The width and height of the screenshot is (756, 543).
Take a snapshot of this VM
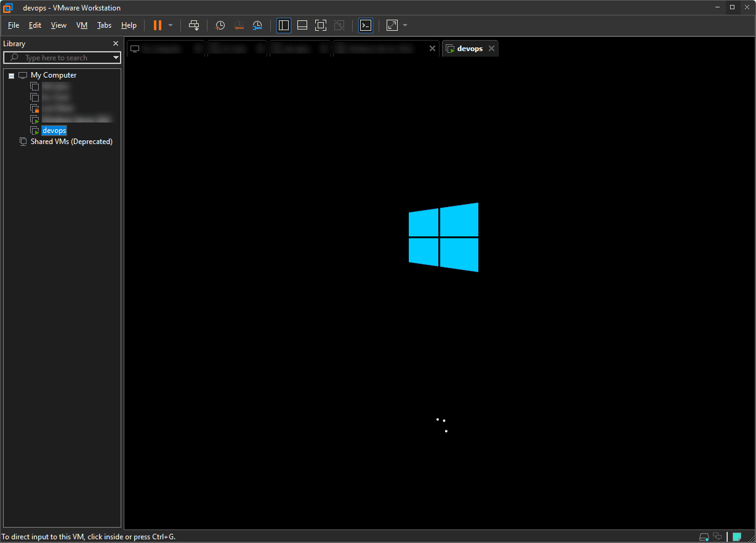point(220,25)
